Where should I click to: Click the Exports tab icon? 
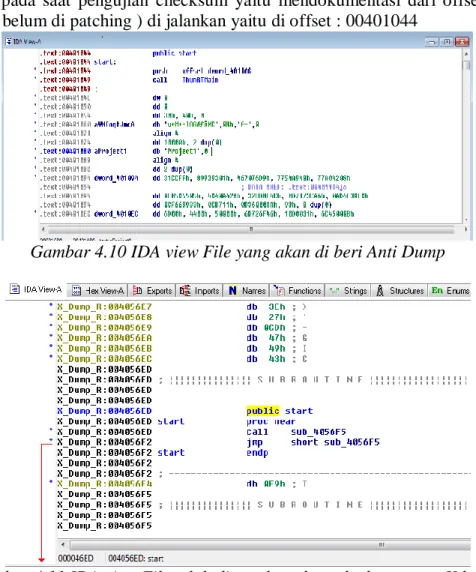[x=138, y=290]
